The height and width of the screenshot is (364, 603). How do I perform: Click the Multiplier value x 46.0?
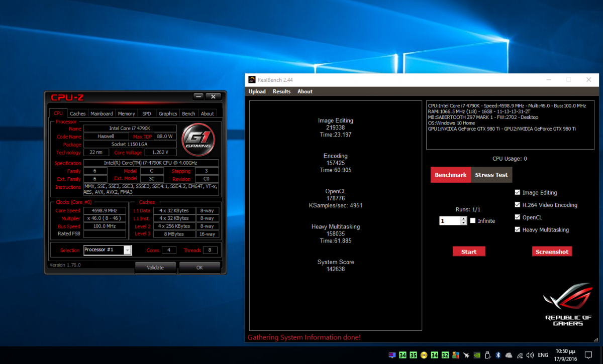[x=105, y=218]
